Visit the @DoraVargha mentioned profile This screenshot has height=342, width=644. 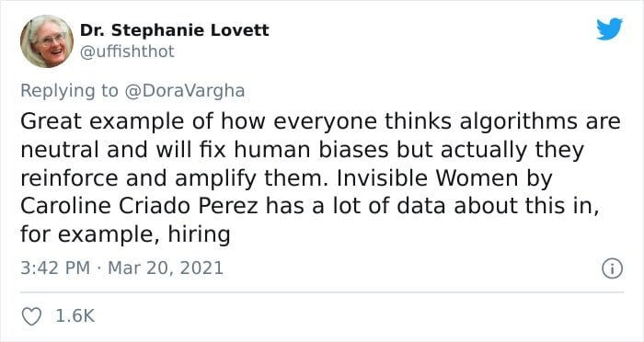[184, 91]
